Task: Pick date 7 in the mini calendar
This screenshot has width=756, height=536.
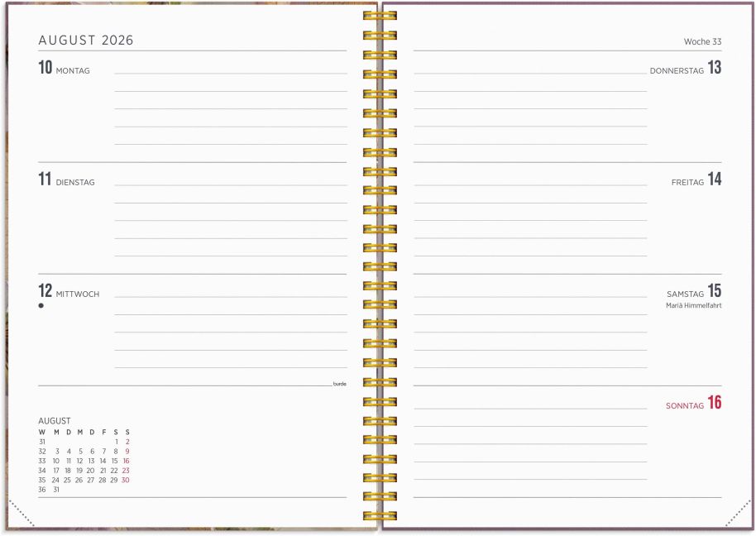Action: tap(103, 452)
